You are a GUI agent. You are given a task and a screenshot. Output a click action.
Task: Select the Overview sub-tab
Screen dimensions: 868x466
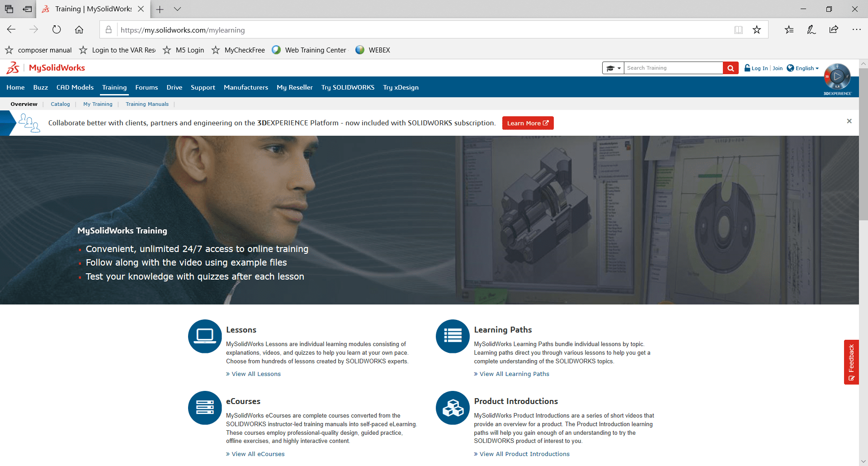tap(24, 104)
